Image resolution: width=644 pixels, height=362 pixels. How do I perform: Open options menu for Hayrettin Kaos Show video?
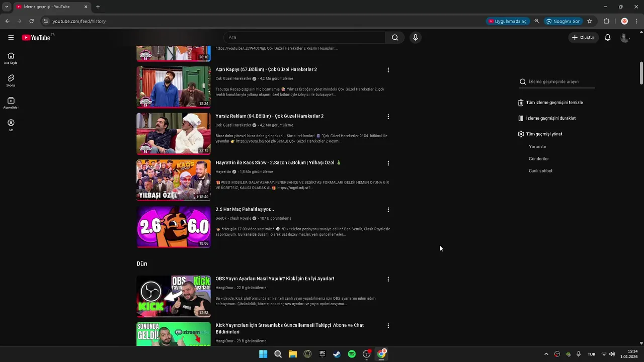pos(388,163)
